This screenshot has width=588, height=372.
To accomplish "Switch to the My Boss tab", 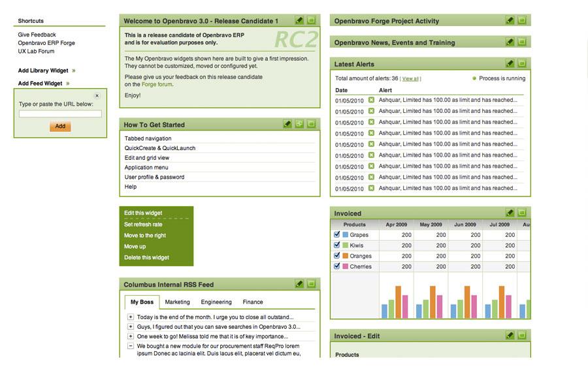I will 142,302.
